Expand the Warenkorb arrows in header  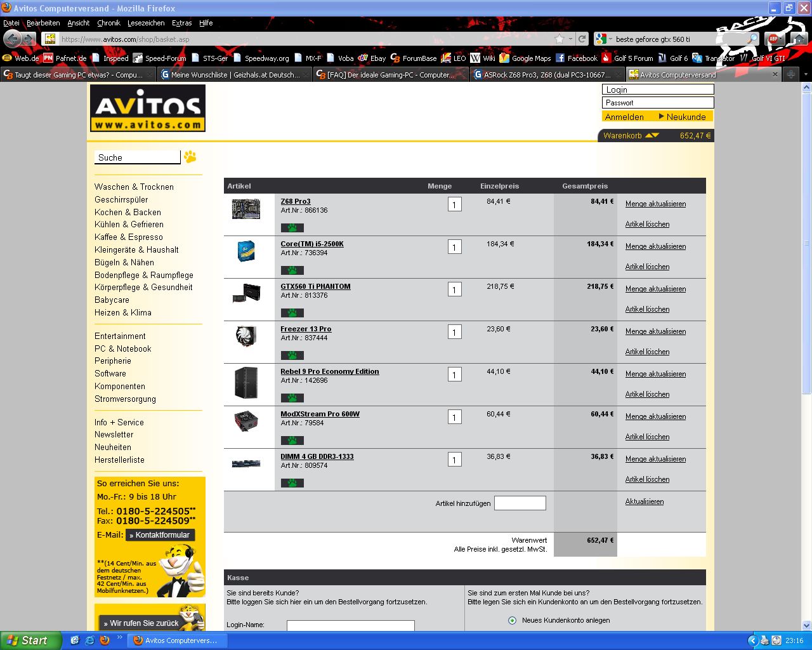click(652, 135)
